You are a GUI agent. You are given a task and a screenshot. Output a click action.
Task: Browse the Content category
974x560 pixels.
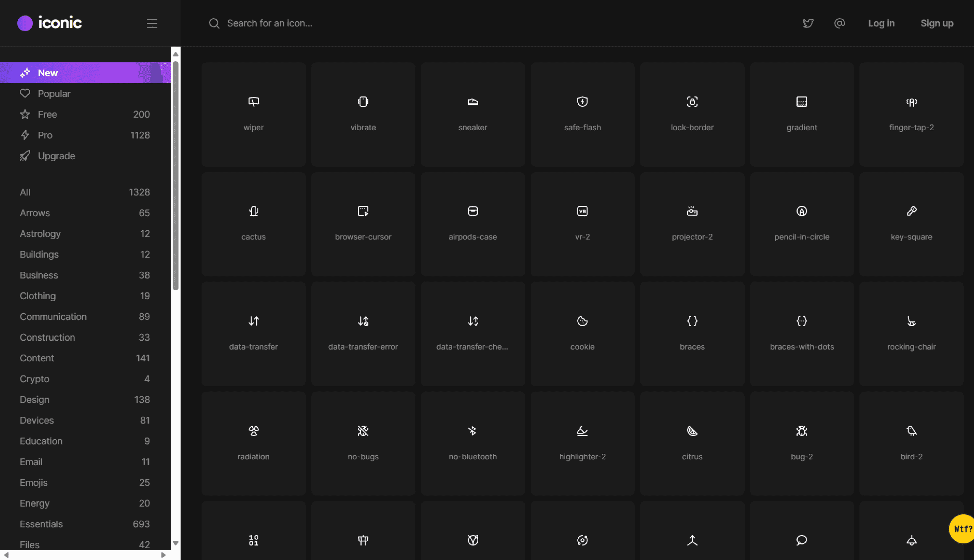click(85, 358)
